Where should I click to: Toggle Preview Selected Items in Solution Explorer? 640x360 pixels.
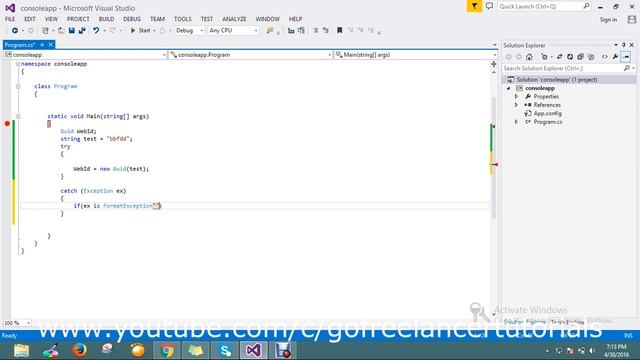click(626, 57)
